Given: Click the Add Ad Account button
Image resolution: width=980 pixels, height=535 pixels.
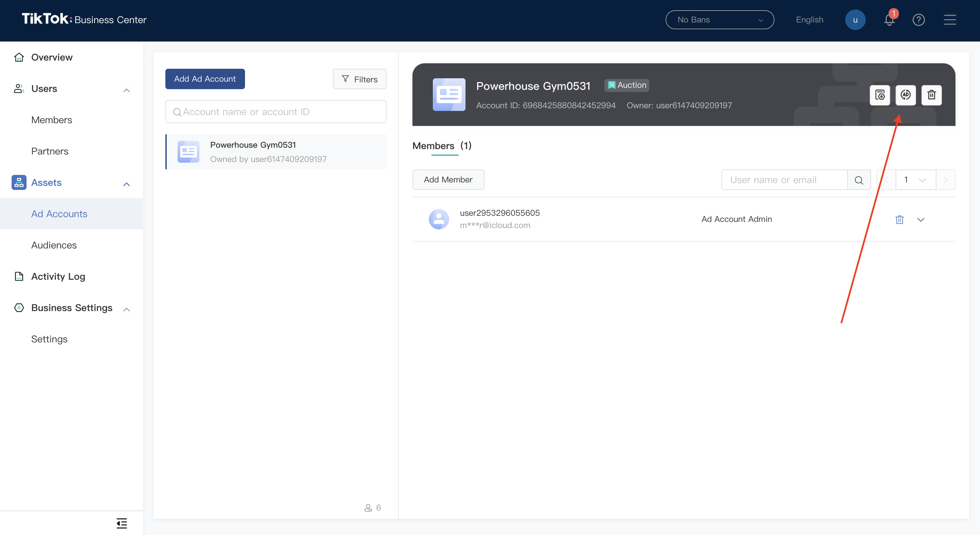Looking at the screenshot, I should [205, 79].
